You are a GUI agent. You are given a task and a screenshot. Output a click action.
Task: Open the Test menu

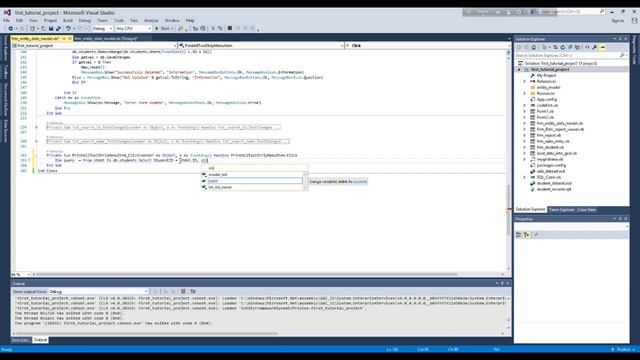134,20
